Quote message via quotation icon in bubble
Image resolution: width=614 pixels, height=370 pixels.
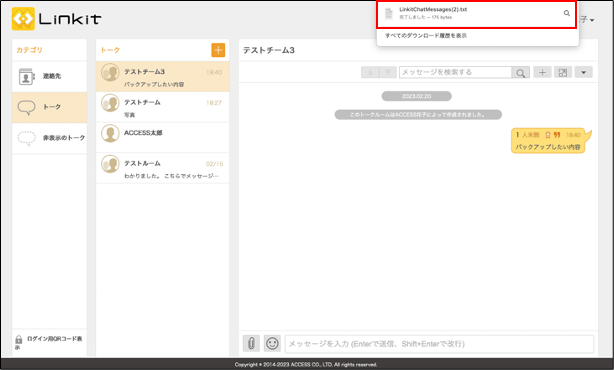[x=557, y=135]
